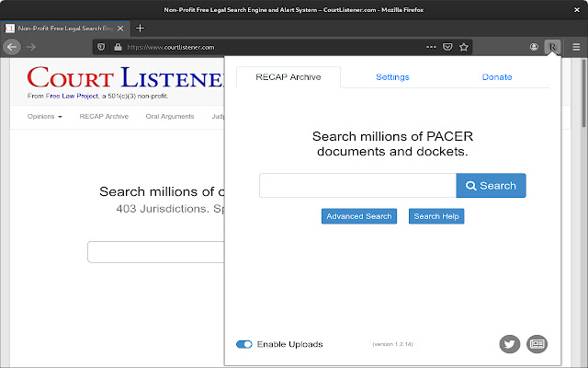
Task: Open the Donate tab
Action: coord(497,77)
